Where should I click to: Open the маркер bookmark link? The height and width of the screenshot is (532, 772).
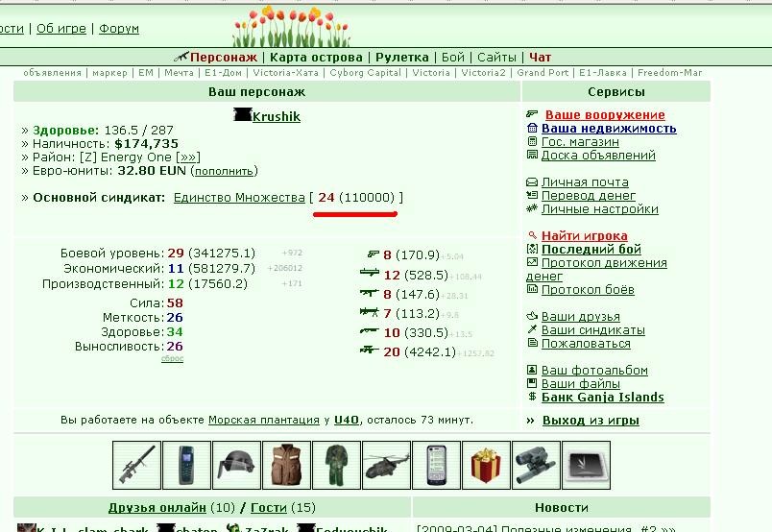109,73
